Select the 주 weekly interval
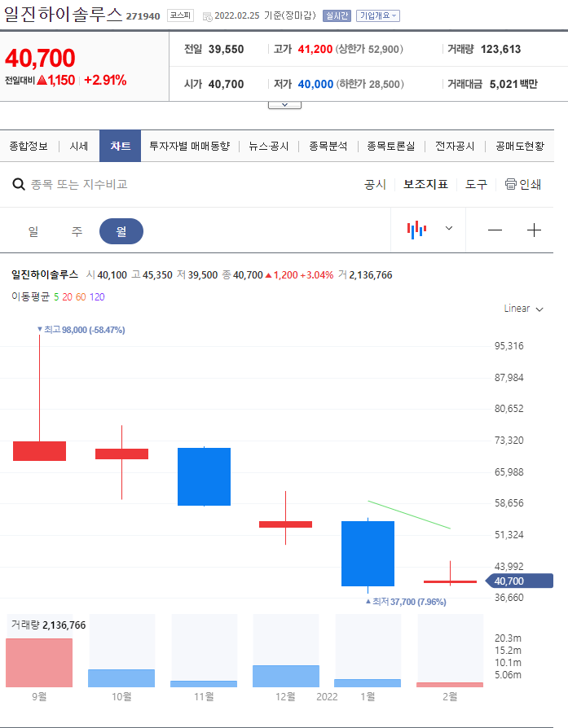 click(77, 231)
